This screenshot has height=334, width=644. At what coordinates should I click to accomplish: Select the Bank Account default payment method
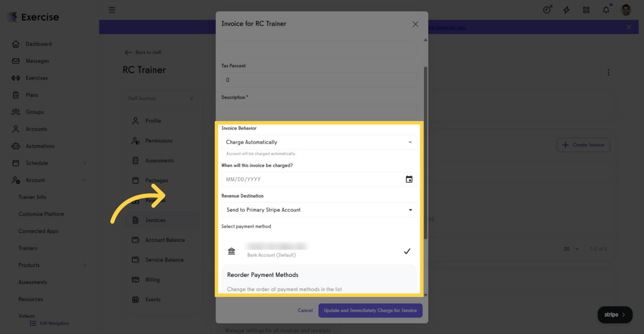point(276,249)
